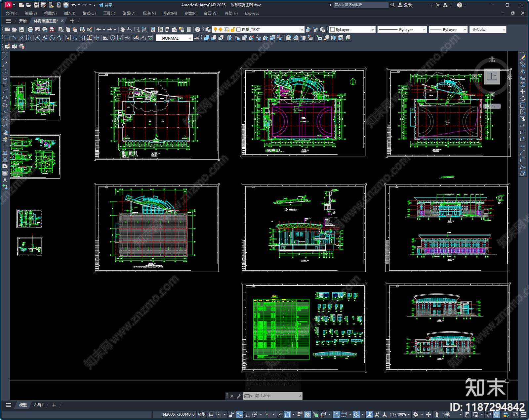Image resolution: width=529 pixels, height=420 pixels.
Task: Open the Quick Calculator icon
Action: (189, 29)
